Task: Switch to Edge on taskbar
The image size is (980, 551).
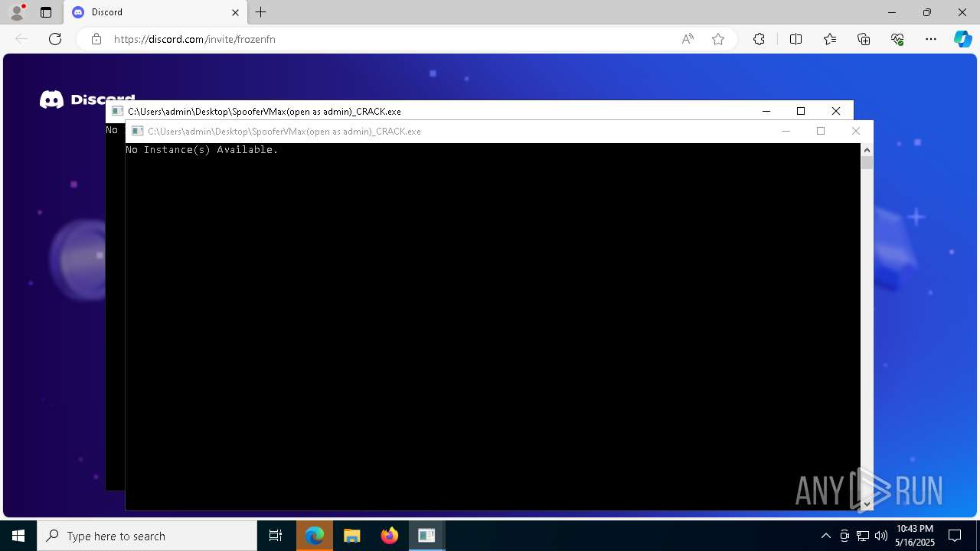Action: click(315, 536)
